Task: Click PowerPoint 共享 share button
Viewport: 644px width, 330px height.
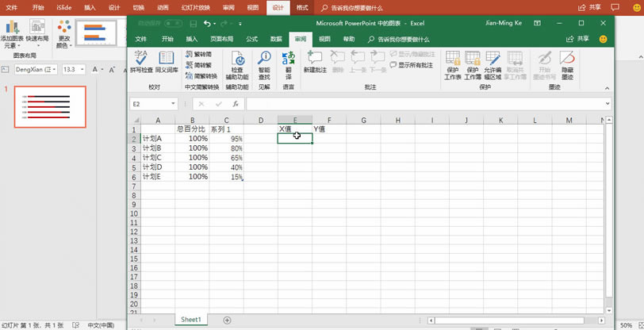Action: click(x=589, y=7)
